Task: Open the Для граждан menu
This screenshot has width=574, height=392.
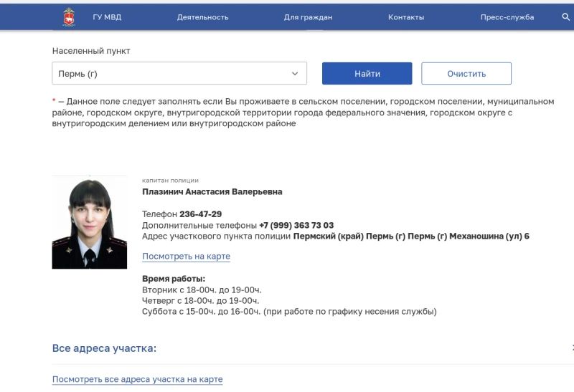Action: click(x=308, y=17)
